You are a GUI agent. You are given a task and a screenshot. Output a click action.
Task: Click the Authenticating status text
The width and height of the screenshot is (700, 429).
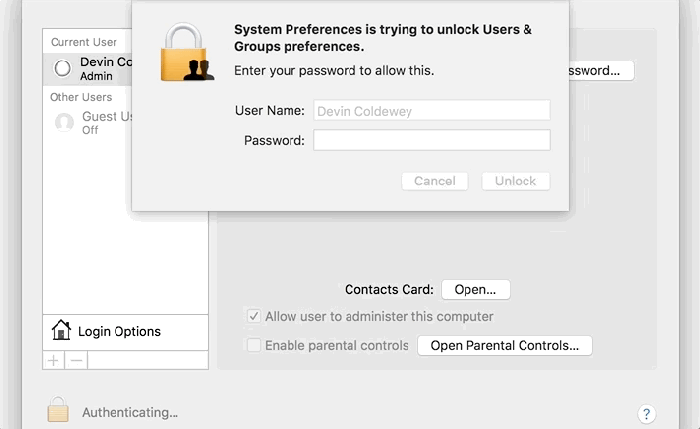point(130,412)
